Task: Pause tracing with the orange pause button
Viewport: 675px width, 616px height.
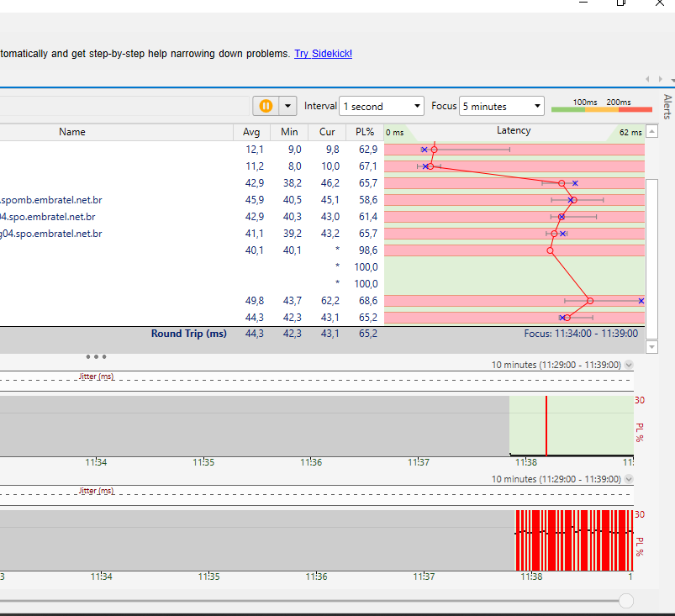Action: (x=266, y=106)
